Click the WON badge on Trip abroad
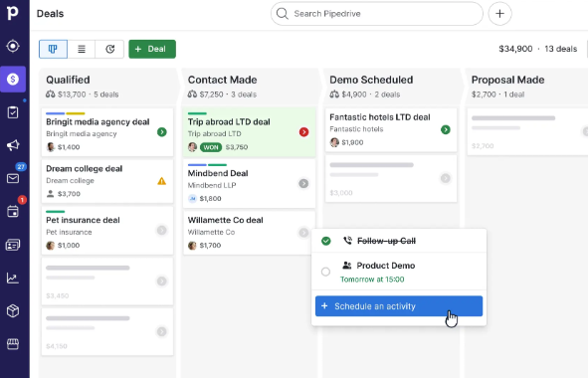Image resolution: width=588 pixels, height=378 pixels. [x=211, y=147]
